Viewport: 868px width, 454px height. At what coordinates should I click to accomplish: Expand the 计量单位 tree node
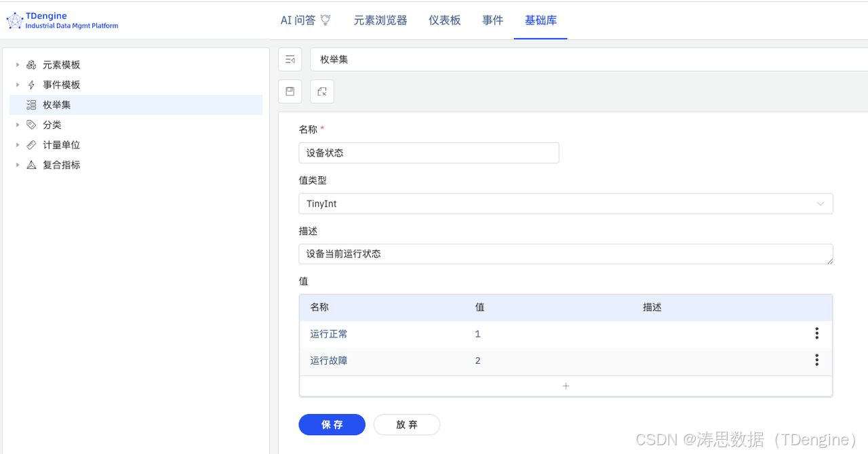tap(18, 145)
